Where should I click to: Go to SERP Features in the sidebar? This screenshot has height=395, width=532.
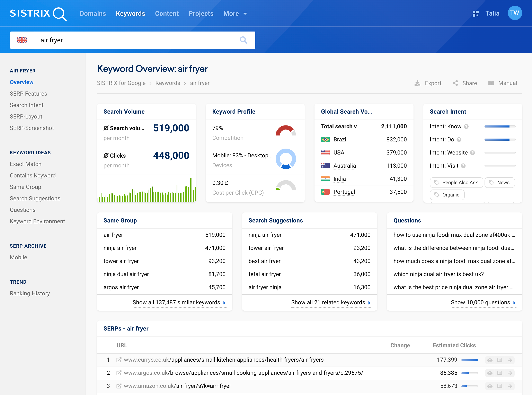(x=28, y=94)
